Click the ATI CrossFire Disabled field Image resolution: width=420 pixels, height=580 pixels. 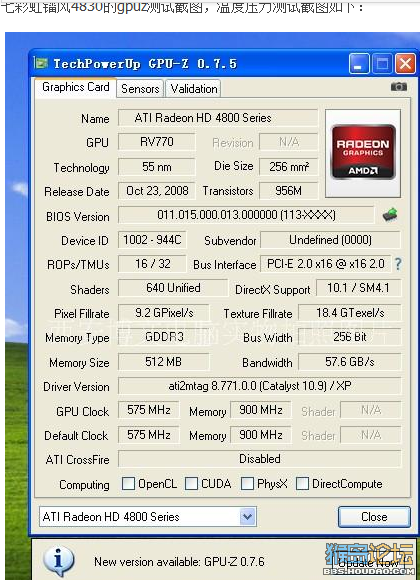260,459
